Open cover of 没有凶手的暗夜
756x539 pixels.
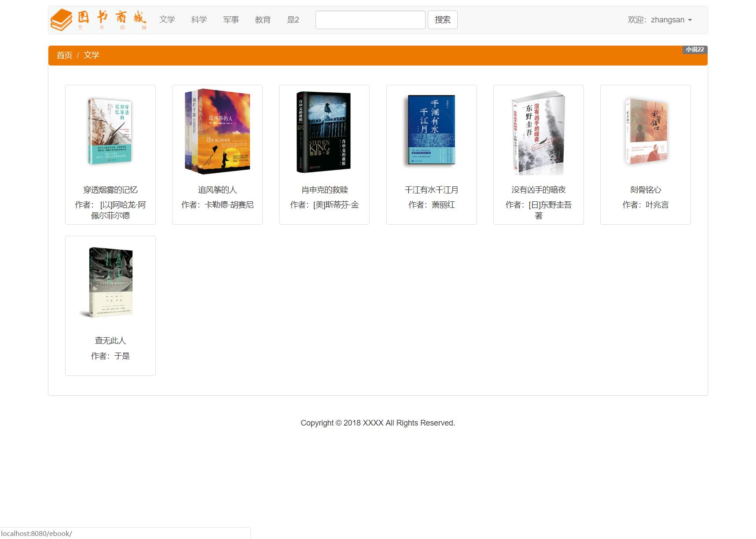tap(539, 133)
